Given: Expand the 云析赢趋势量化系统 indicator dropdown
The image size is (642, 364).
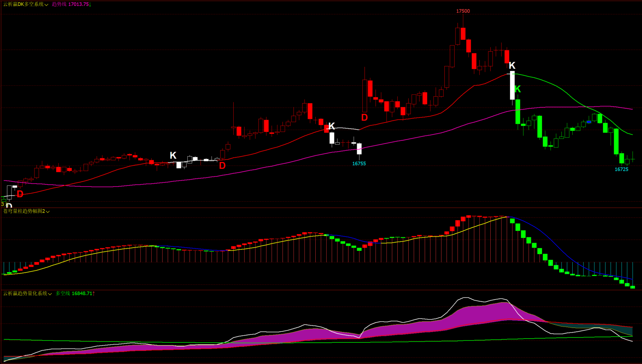Looking at the screenshot, I should point(50,294).
